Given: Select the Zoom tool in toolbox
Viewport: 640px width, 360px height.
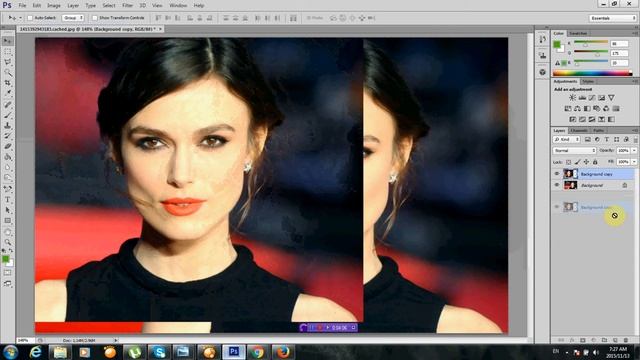Looking at the screenshot, I should [x=8, y=242].
